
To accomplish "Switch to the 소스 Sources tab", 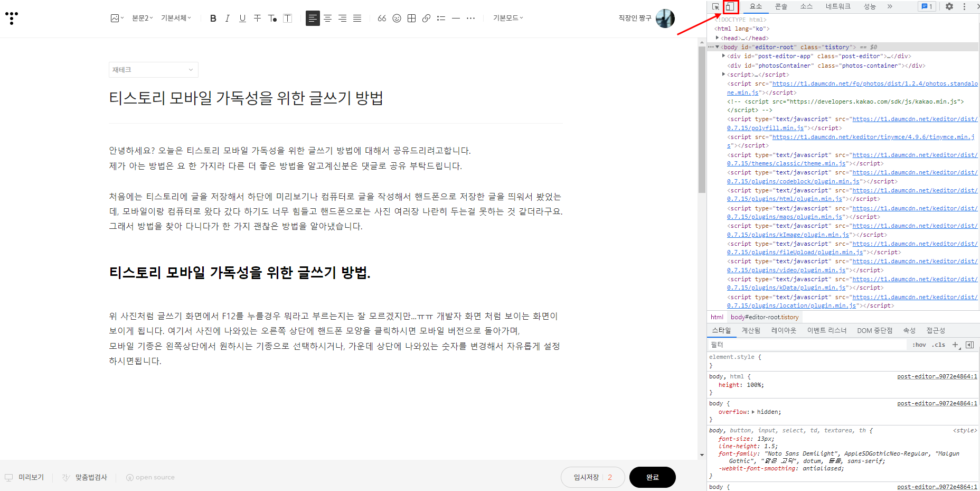I will [806, 6].
